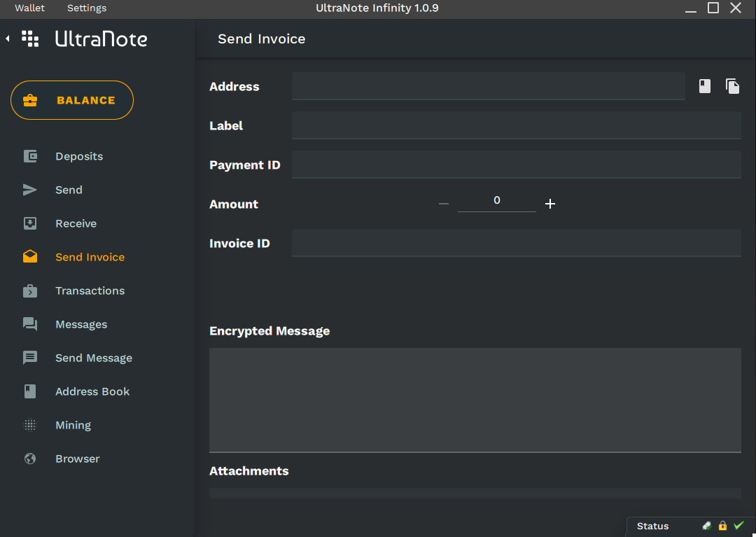
Task: Click the Address field label
Action: [x=234, y=87]
